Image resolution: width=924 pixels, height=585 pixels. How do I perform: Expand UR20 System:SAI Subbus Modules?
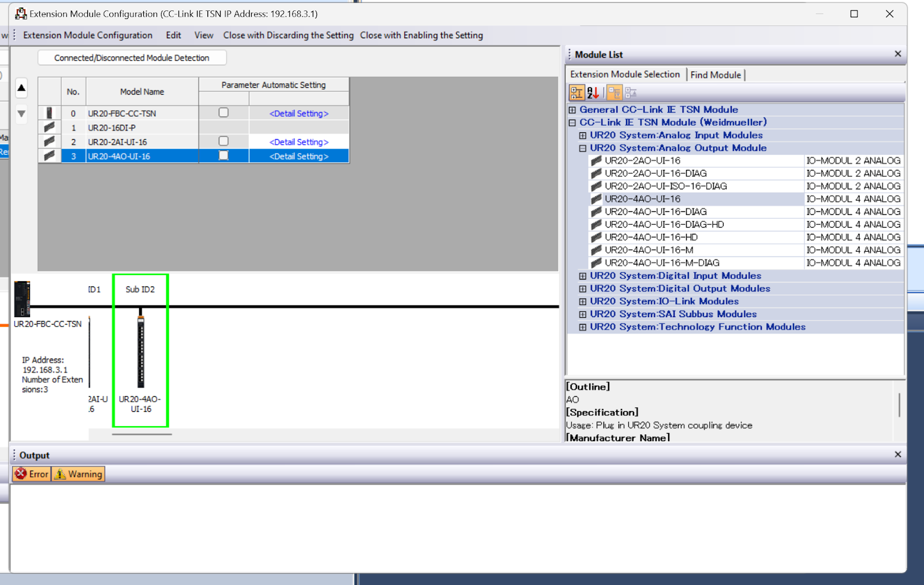pos(583,315)
